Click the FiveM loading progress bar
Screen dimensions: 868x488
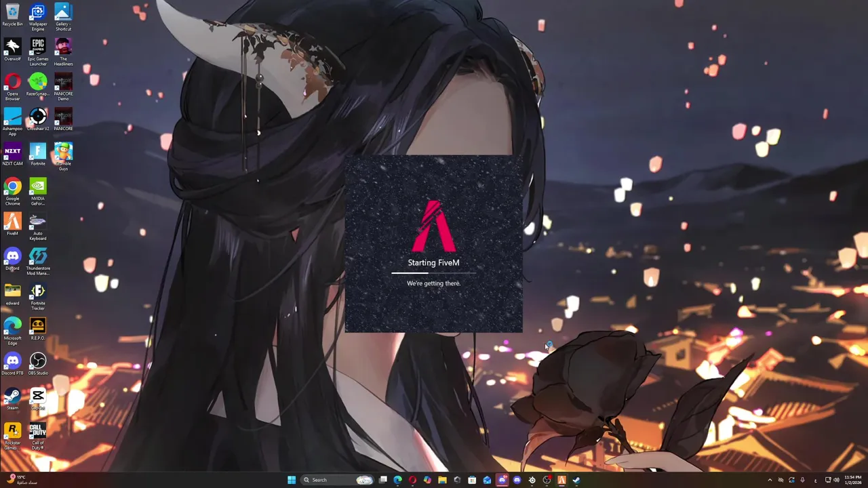tap(433, 273)
